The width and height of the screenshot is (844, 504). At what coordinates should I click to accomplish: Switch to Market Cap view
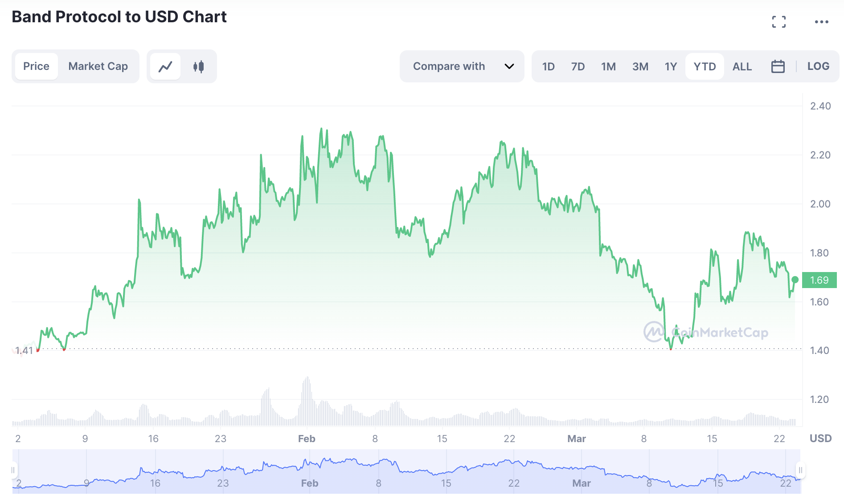point(98,66)
